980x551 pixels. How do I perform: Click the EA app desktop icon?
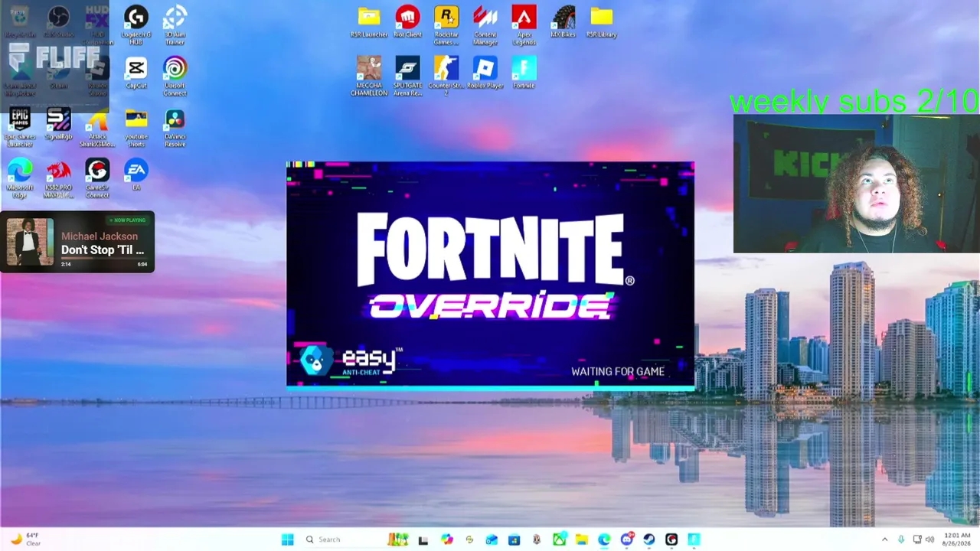coord(136,174)
